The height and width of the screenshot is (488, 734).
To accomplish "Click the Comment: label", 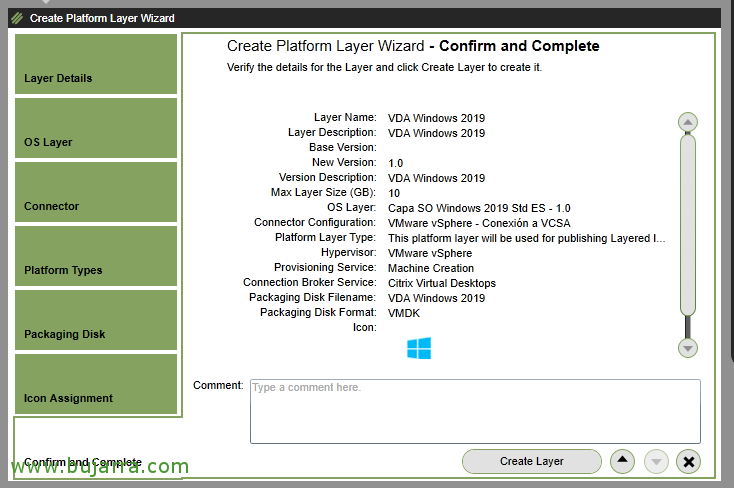I will [218, 385].
